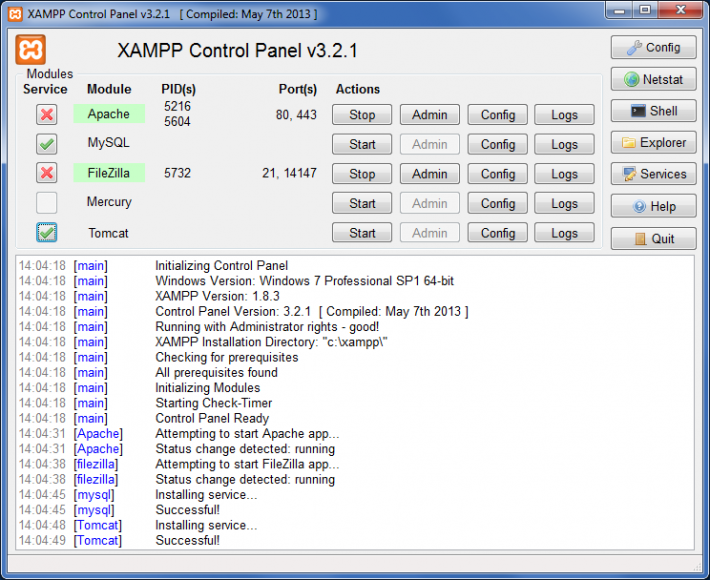Start the Mercury module

(362, 203)
